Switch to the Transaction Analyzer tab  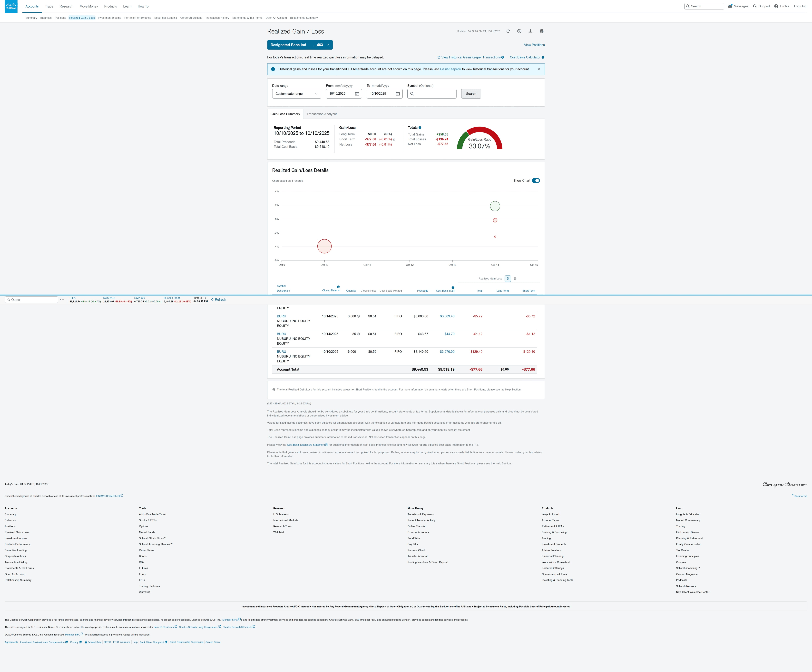click(321, 114)
